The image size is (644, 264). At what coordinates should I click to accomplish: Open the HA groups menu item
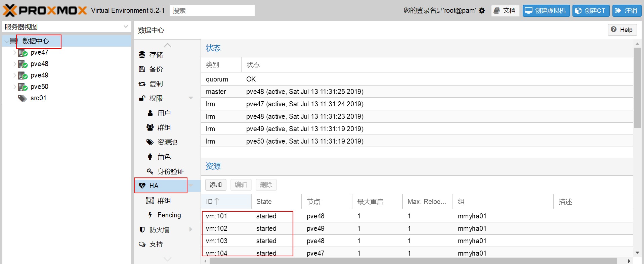coord(167,201)
